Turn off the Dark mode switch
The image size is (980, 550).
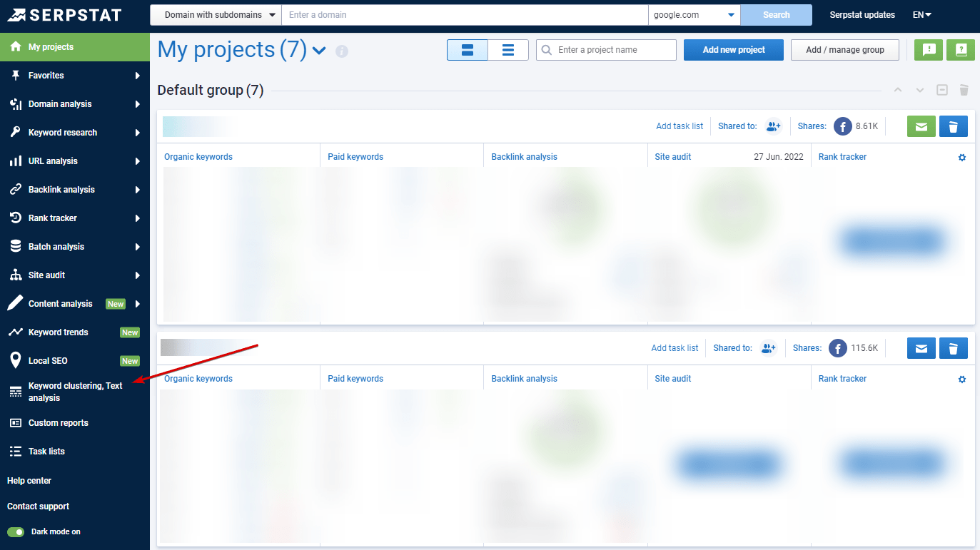(x=16, y=531)
